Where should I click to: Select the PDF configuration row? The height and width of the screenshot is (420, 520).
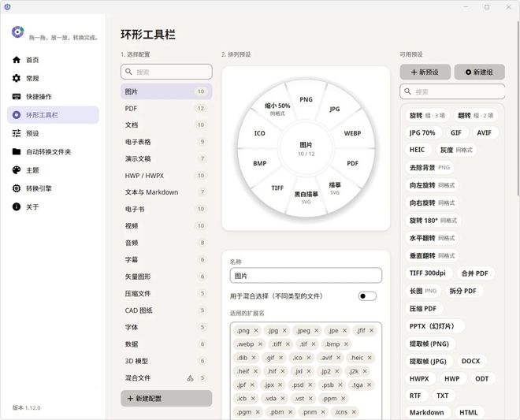point(166,109)
